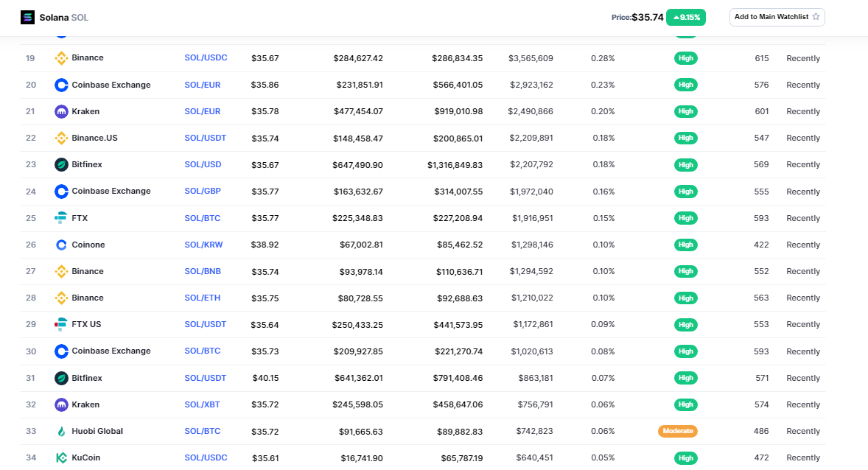Click Binance logo in row 28
This screenshot has width=868, height=470.
61,298
